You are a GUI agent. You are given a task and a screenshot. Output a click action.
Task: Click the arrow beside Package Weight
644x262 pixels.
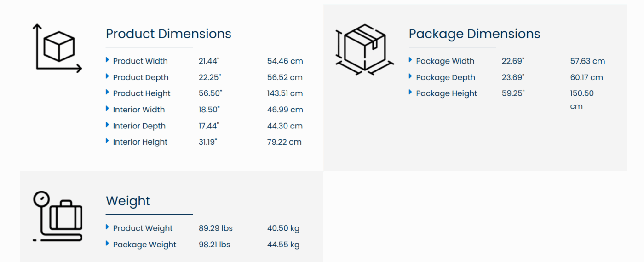107,244
